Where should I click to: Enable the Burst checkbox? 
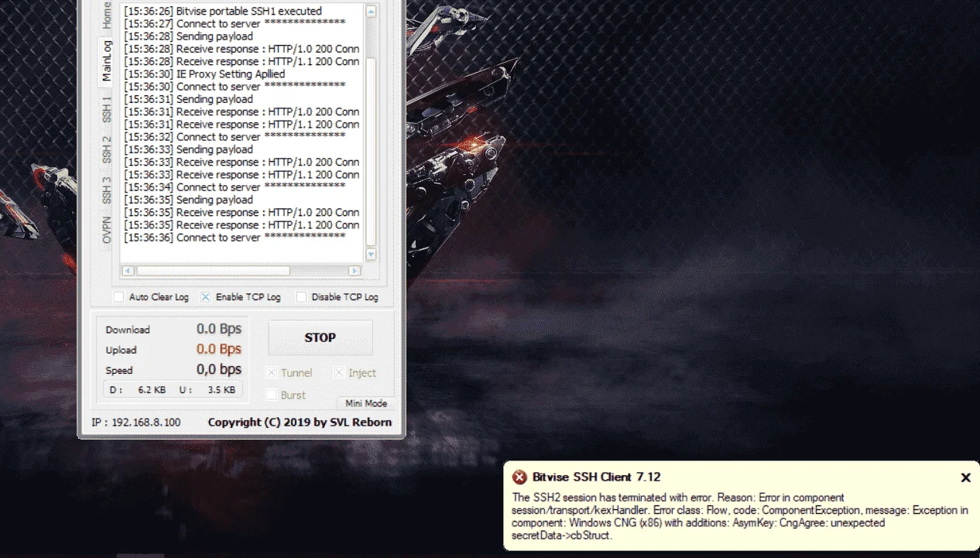(271, 395)
